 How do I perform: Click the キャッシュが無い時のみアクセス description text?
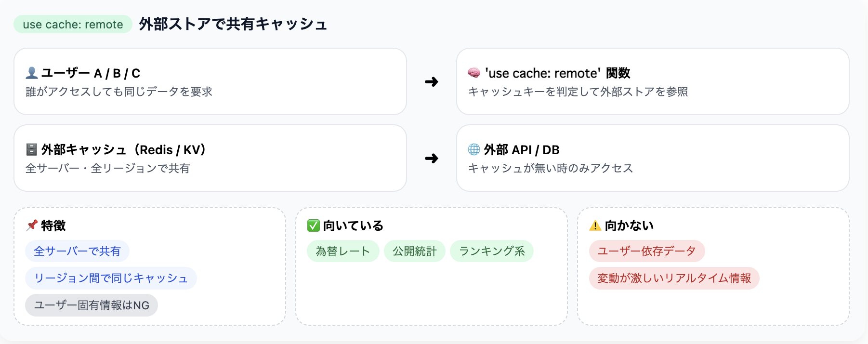click(551, 168)
